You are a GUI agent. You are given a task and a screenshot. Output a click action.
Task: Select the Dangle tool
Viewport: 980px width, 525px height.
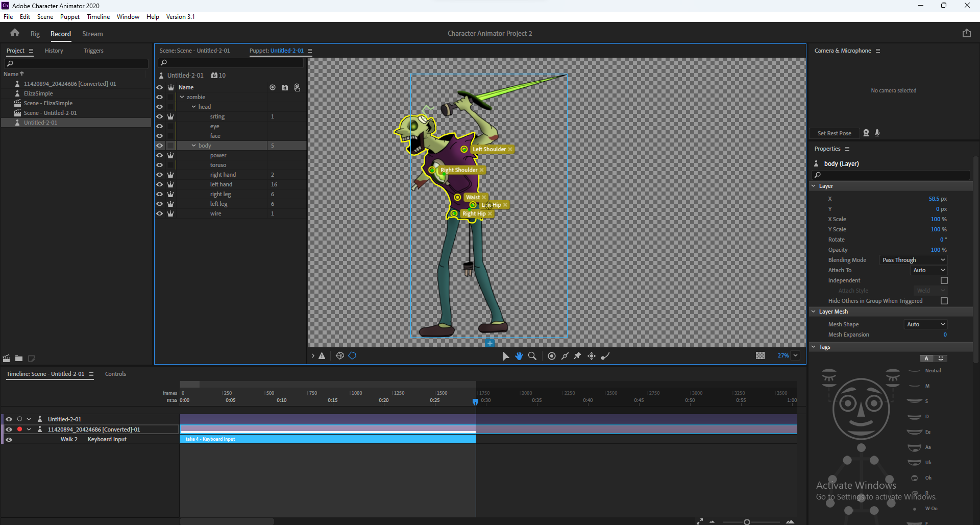pyautogui.click(x=605, y=356)
